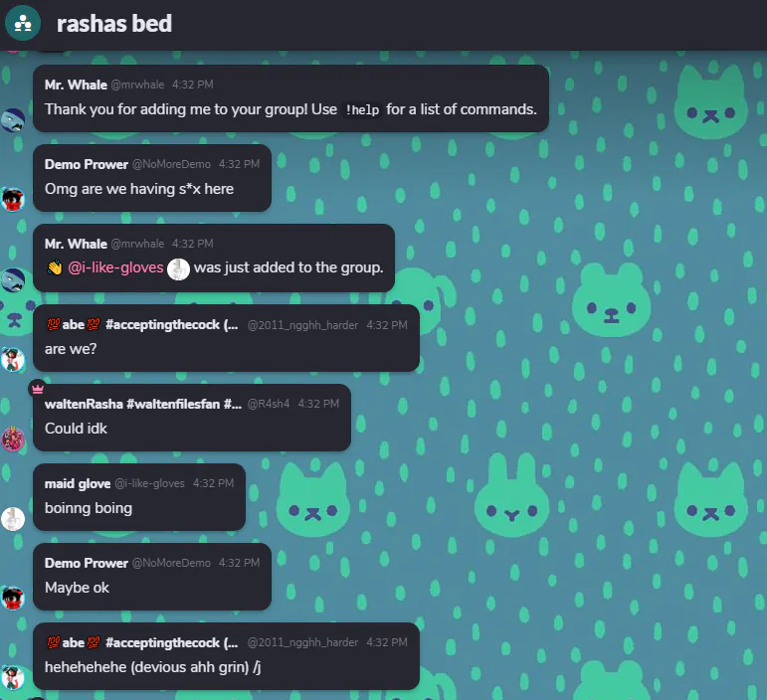The image size is (767, 700).
Task: Select the 'hehehehehe (devious ahh grin)' message
Action: pos(226,656)
